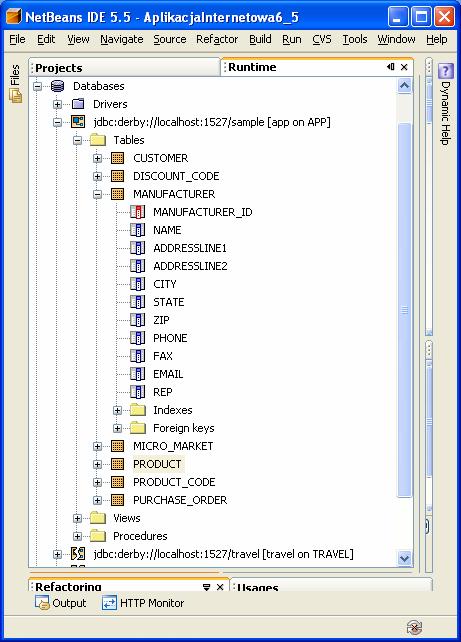Image resolution: width=461 pixels, height=642 pixels.
Task: Collapse the Databases root node
Action: (x=38, y=86)
